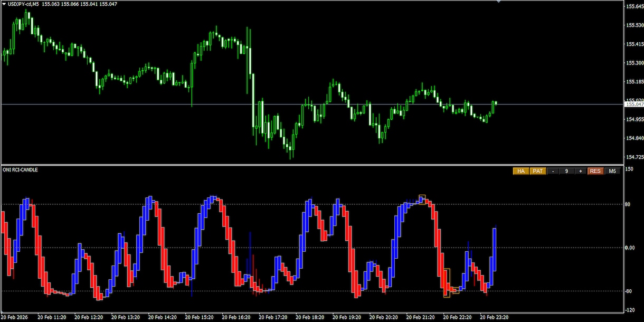Click the 155.300 price scale value

click(634, 63)
